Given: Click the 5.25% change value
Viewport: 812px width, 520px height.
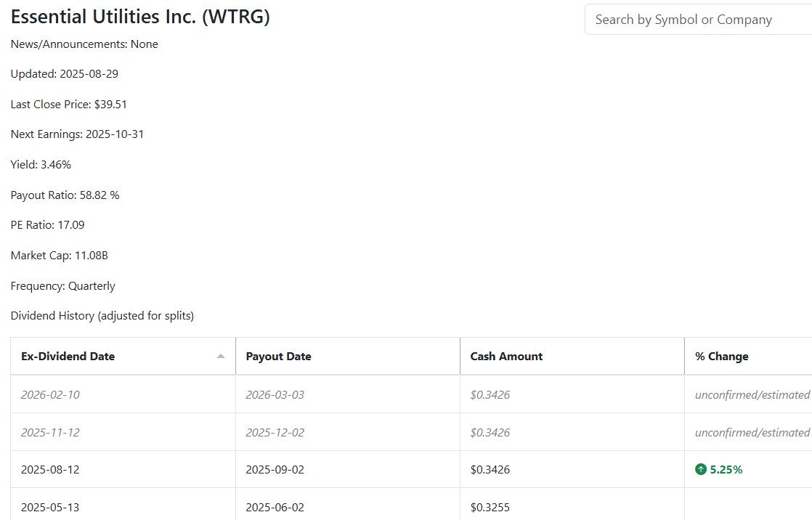Looking at the screenshot, I should pyautogui.click(x=726, y=470).
